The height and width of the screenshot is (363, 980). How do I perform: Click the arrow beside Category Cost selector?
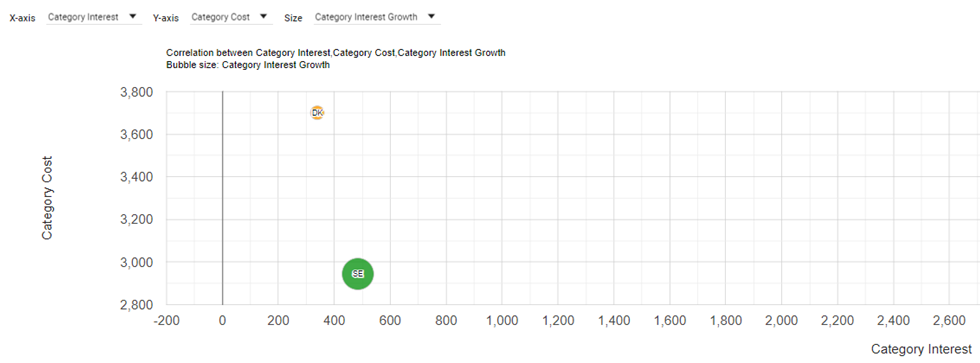[262, 17]
